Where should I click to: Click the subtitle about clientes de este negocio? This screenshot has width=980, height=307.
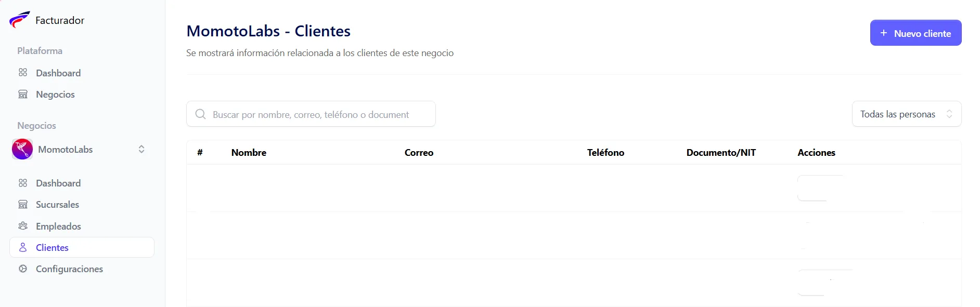click(x=320, y=53)
